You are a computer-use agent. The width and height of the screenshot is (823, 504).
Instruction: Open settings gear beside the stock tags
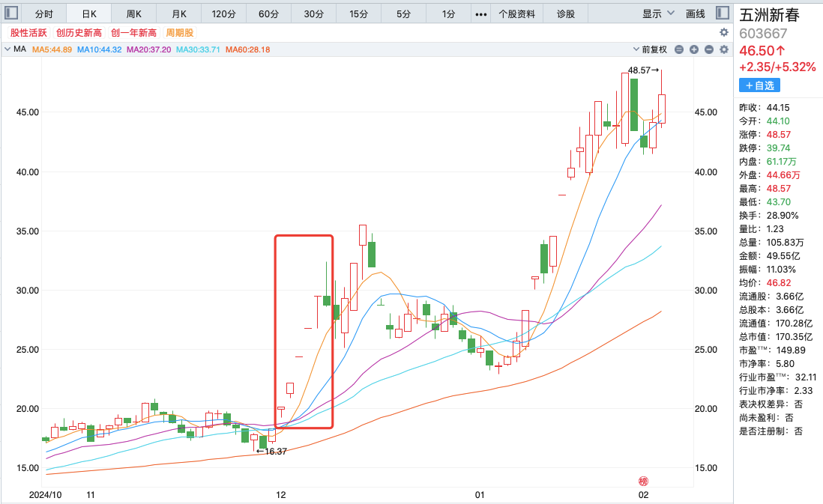(723, 33)
